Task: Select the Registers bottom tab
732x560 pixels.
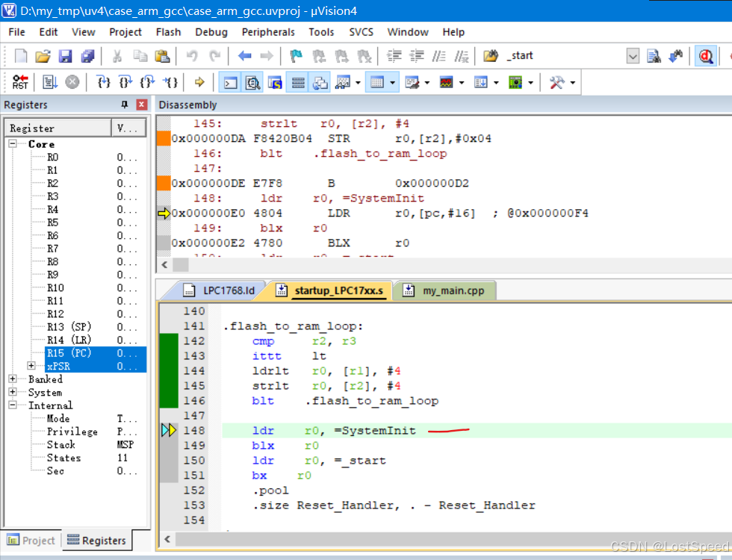Action: coord(96,541)
